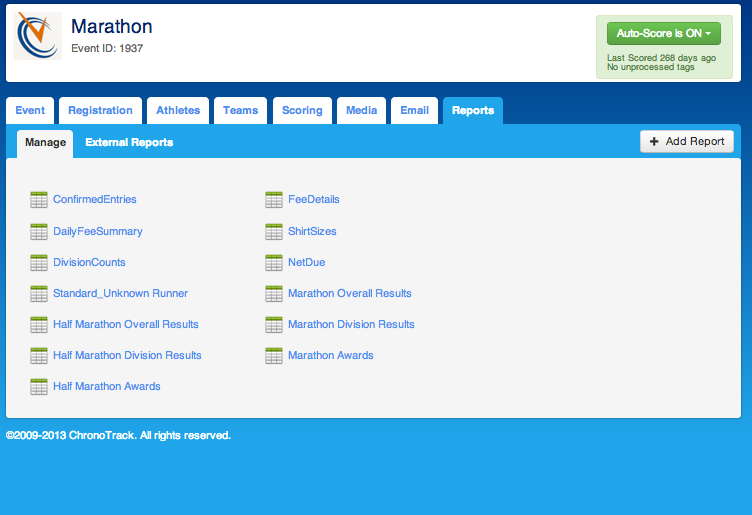Screen dimensions: 752x515
Task: Open the Half Marathon Awards report
Action: pos(106,386)
